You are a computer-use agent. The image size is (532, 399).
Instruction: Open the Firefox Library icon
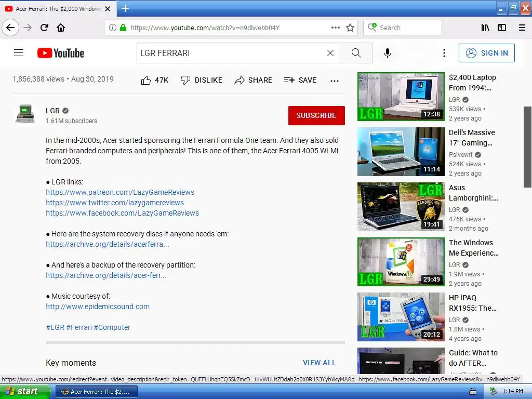485,28
